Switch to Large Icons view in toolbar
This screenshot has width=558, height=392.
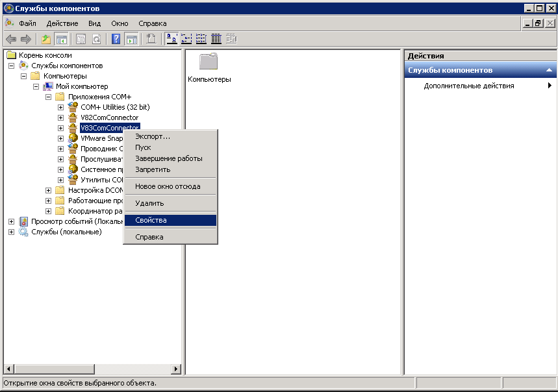pyautogui.click(x=171, y=39)
